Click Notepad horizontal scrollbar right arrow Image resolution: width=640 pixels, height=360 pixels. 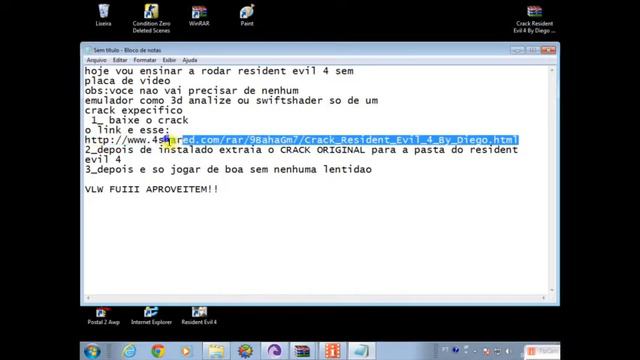(x=543, y=298)
